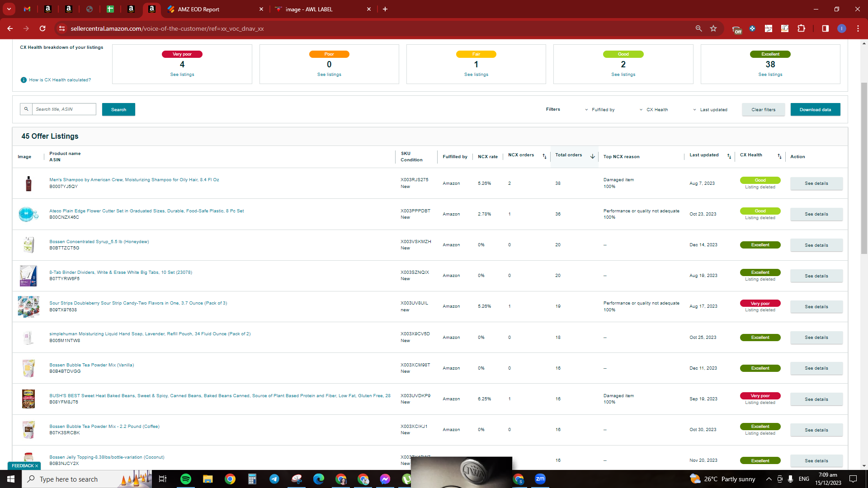This screenshot has height=488, width=868.
Task: Open the Calculator app from taskbar
Action: click(x=252, y=479)
